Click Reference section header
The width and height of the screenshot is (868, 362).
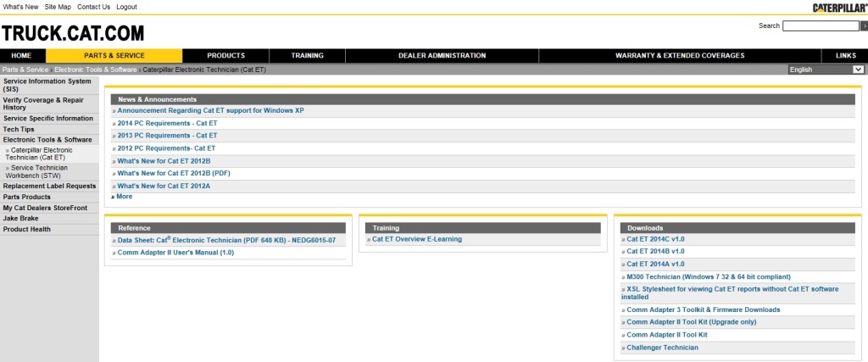pos(228,228)
